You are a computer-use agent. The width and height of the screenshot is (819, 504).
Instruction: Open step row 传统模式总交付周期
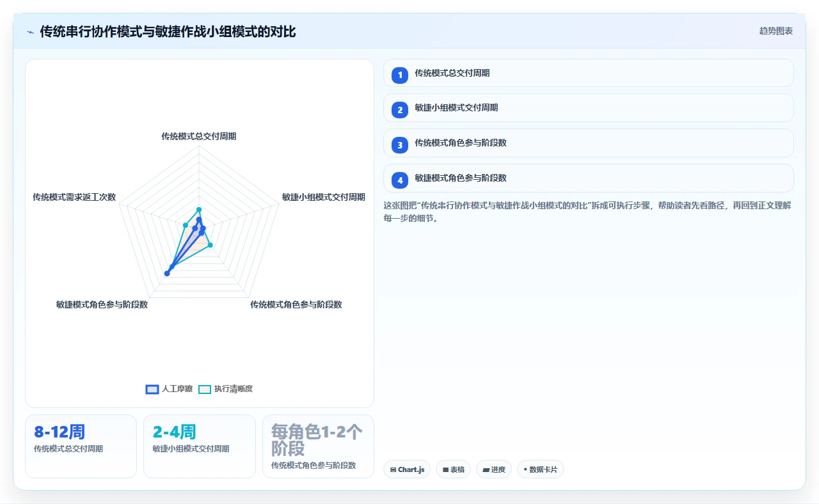tap(588, 73)
